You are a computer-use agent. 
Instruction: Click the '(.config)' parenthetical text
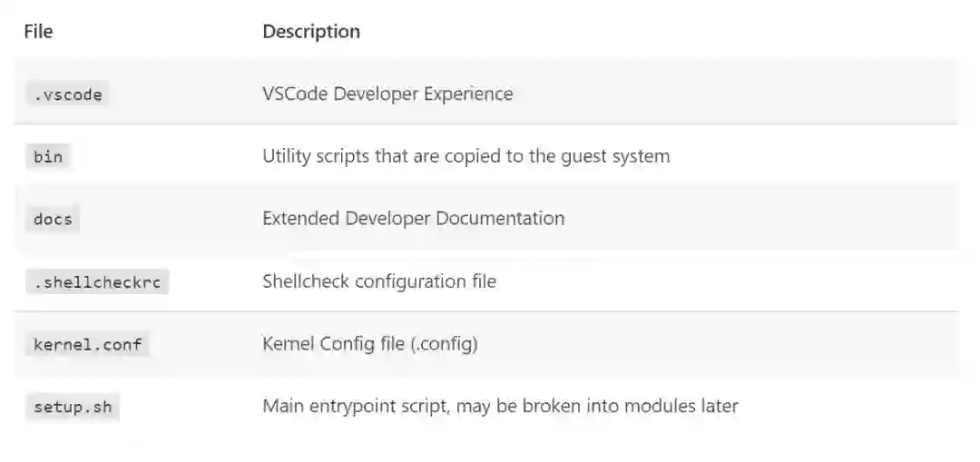(x=445, y=344)
